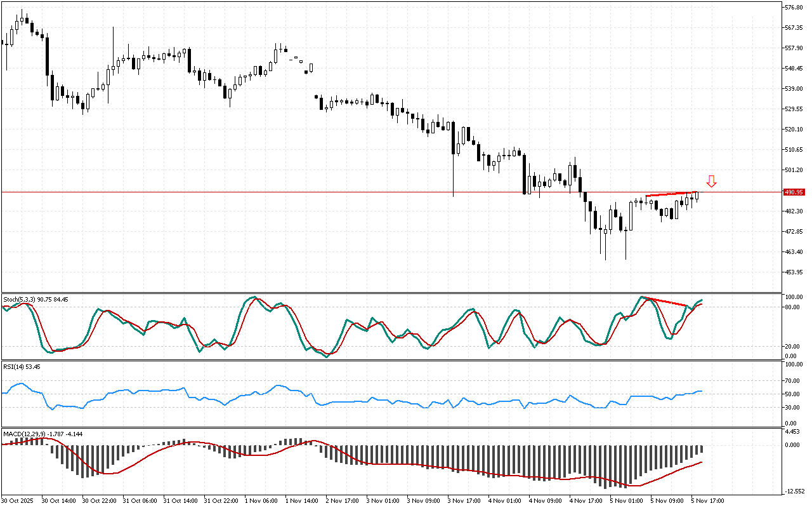Select the red trendline above the latest candles

[671, 194]
